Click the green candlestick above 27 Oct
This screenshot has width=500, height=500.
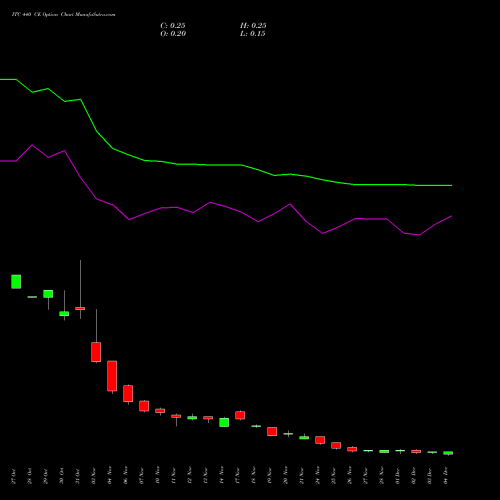[x=16, y=282]
